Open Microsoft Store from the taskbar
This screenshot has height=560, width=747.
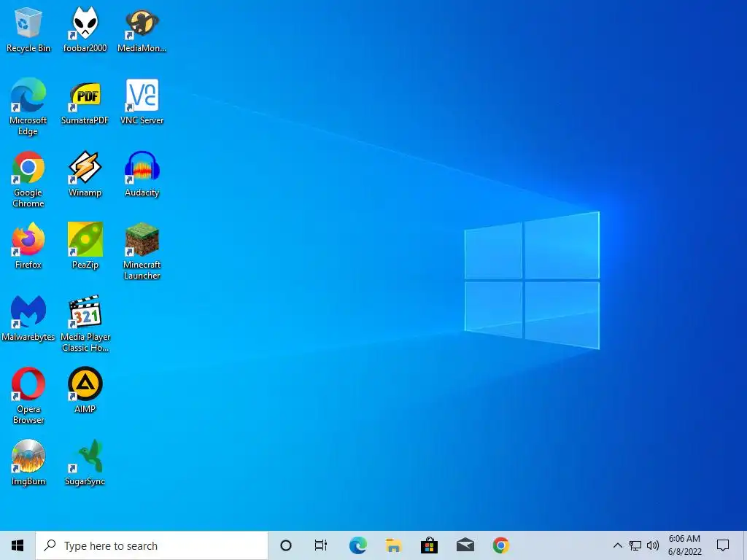pyautogui.click(x=429, y=545)
